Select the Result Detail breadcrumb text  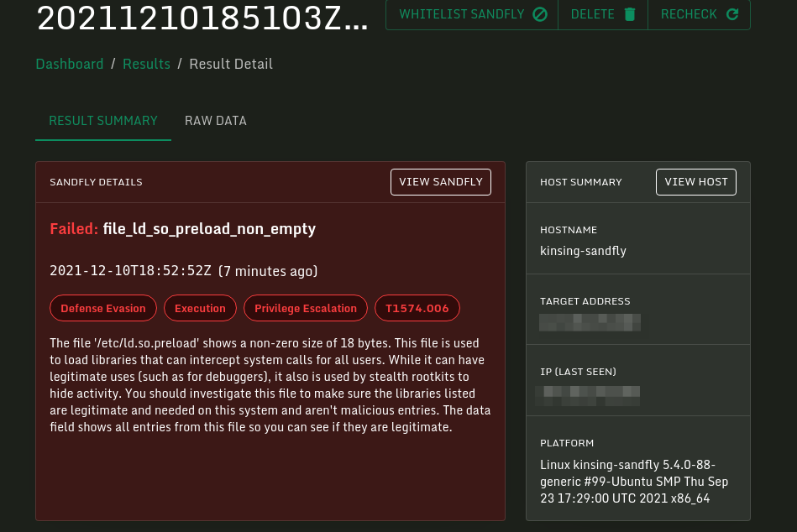[231, 64]
